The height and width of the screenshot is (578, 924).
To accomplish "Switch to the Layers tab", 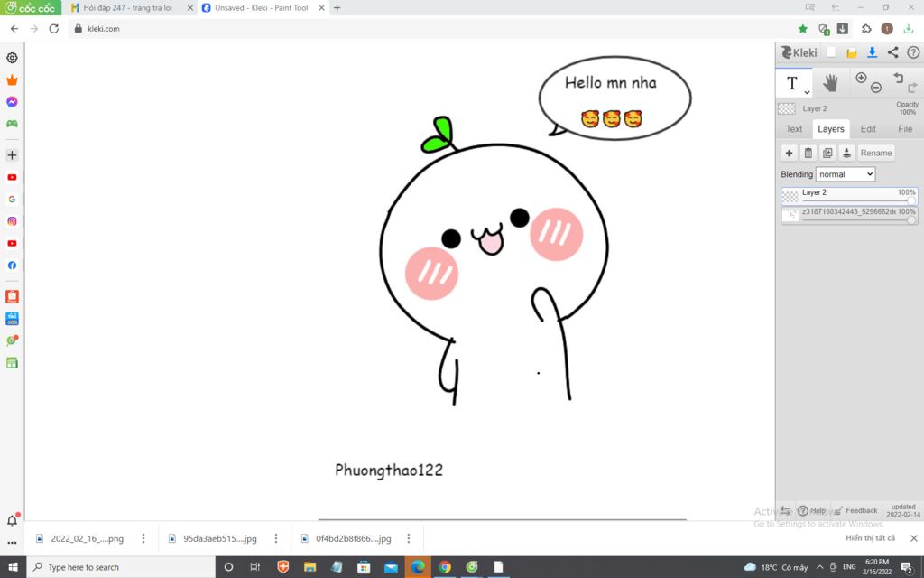I will (x=831, y=128).
